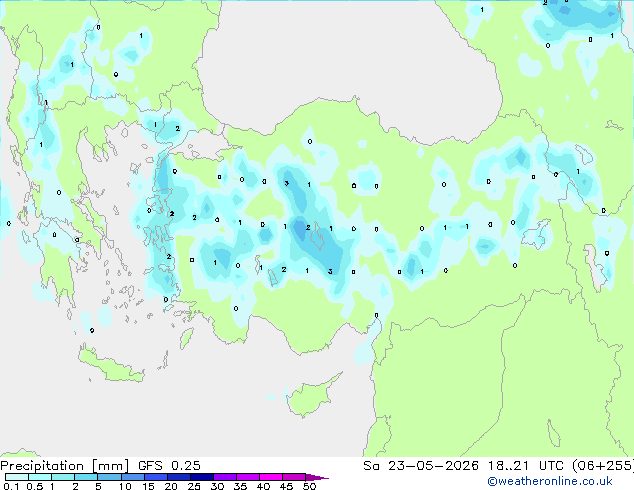634x490 pixels.
Task: Click the 0.1–0.5 mm legend color swatch
Action: click(x=17, y=477)
